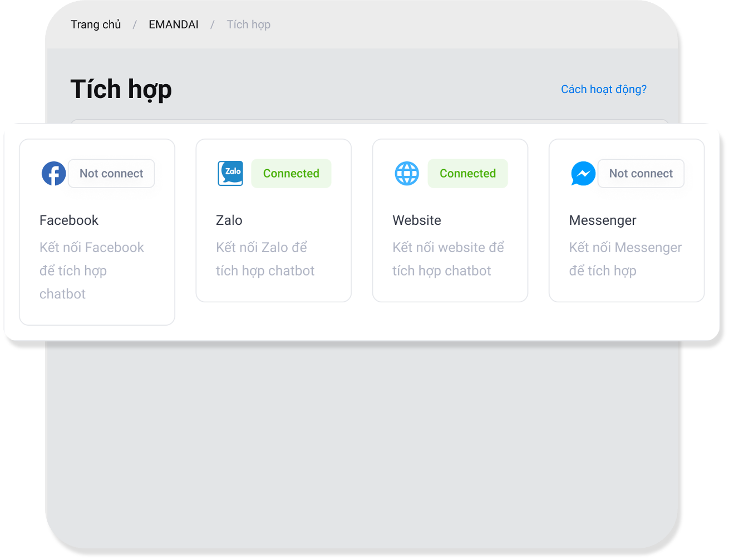Click the Website globe icon
This screenshot has width=729, height=560.
coord(407,174)
